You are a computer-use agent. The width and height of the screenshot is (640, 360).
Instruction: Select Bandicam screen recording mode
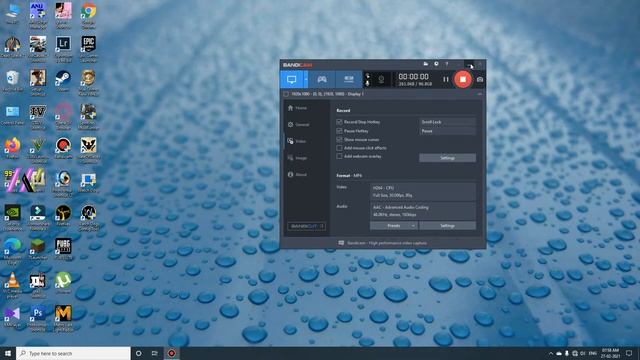pos(291,80)
